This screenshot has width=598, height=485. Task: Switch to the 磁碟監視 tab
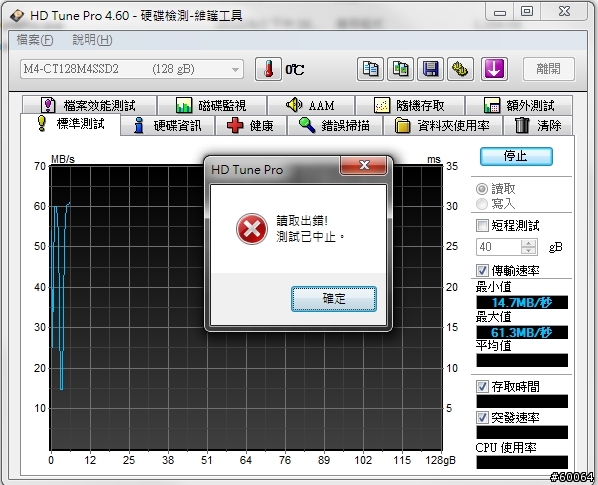point(212,105)
